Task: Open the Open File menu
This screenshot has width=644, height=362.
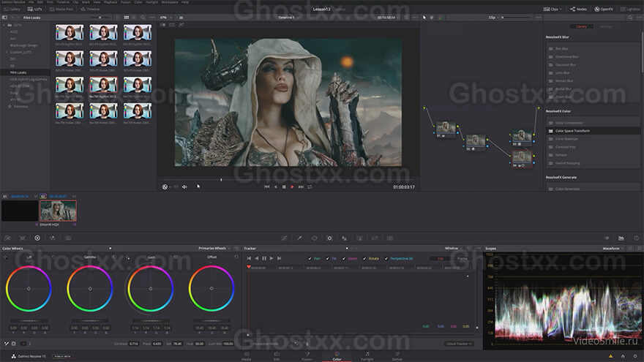Action: tap(31, 2)
